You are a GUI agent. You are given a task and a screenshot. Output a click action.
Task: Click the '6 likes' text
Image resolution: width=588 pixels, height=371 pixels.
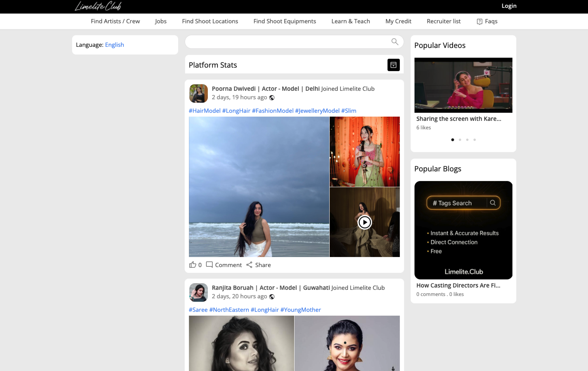click(423, 128)
